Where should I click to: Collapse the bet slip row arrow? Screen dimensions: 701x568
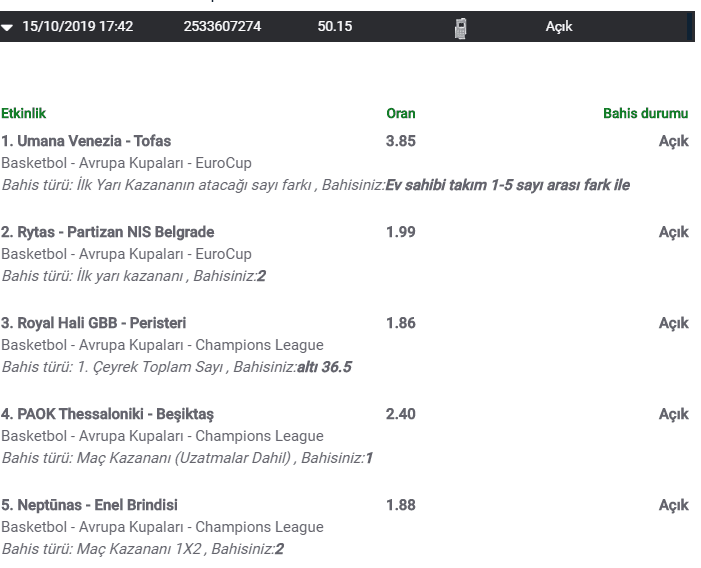click(7, 28)
